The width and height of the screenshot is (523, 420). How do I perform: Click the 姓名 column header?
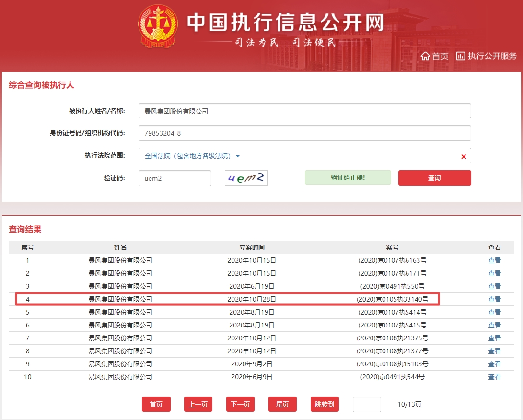pos(120,247)
